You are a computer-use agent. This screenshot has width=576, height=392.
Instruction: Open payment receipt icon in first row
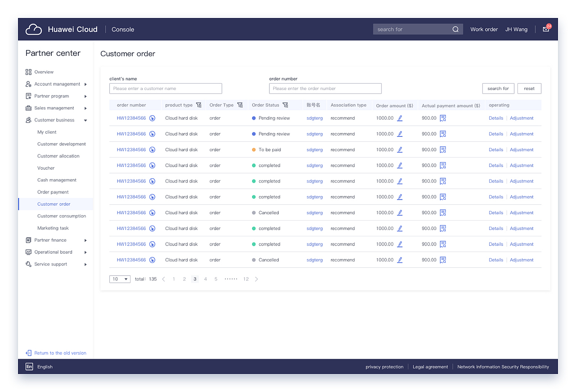tap(443, 118)
